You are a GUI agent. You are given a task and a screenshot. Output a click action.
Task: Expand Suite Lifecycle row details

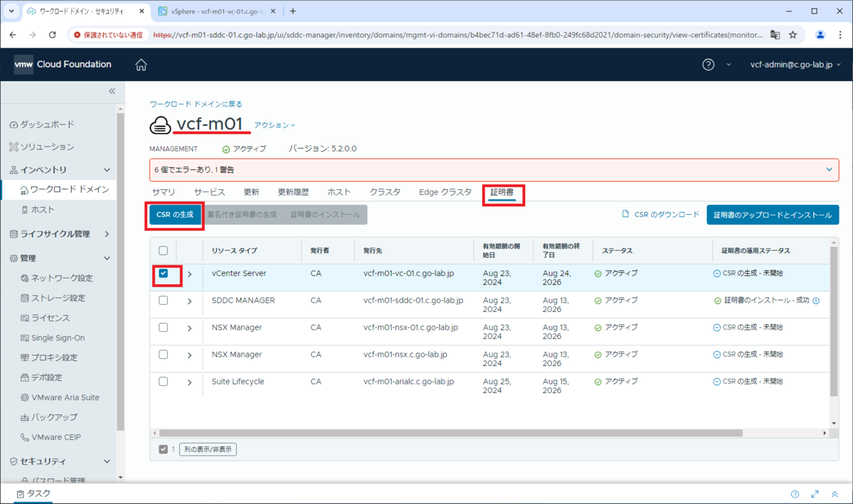click(x=190, y=382)
